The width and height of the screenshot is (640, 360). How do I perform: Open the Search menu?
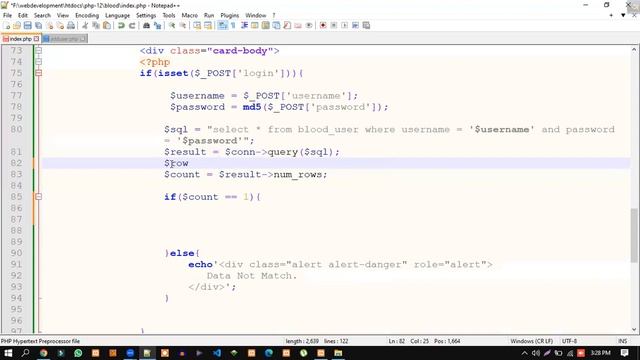click(x=42, y=16)
